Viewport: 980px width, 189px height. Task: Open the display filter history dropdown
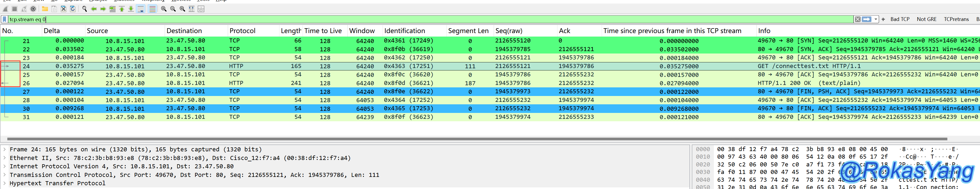point(876,19)
